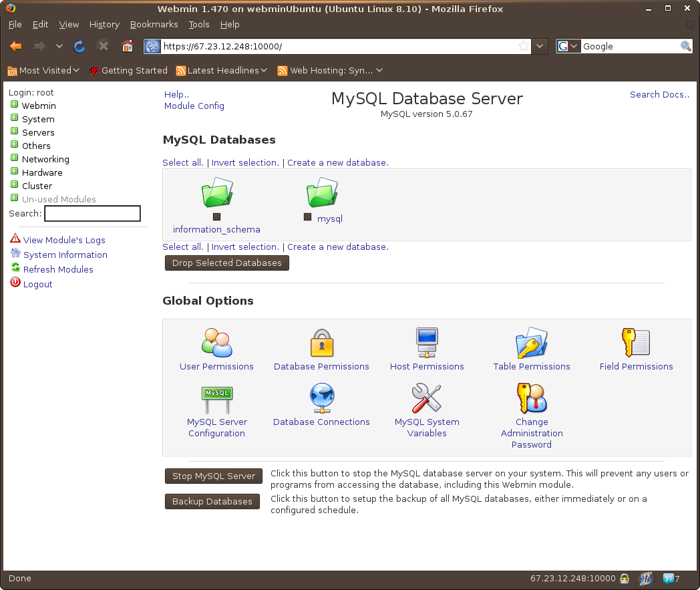Click the Refresh Modules icon

click(15, 267)
